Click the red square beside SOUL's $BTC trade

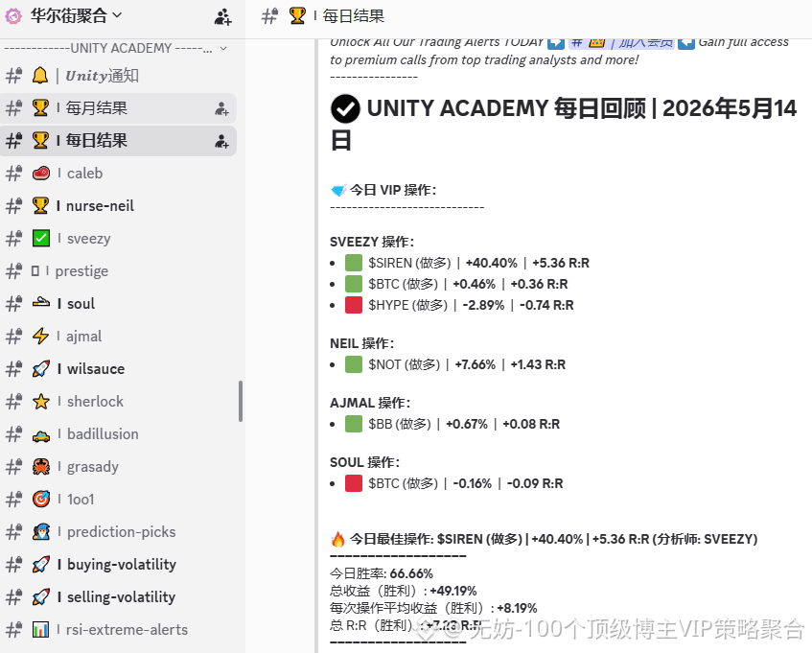(353, 483)
